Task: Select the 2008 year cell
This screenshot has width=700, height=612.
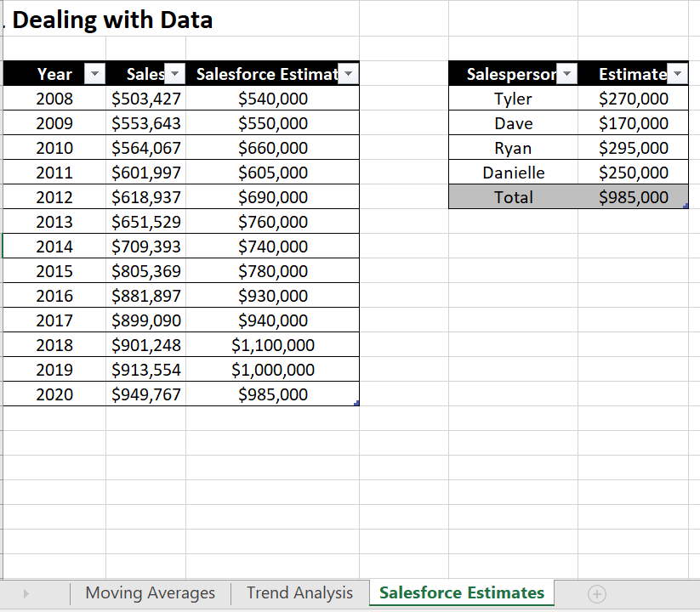Action: pos(54,99)
